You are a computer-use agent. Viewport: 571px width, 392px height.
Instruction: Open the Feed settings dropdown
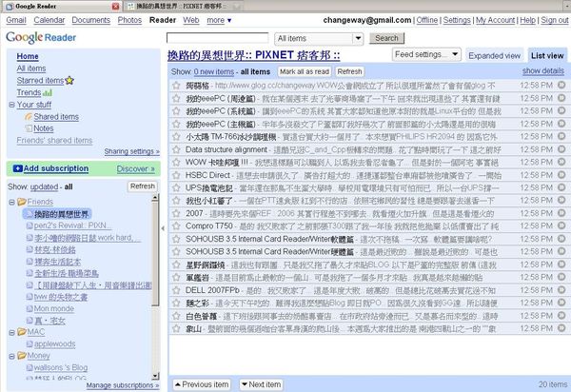426,54
